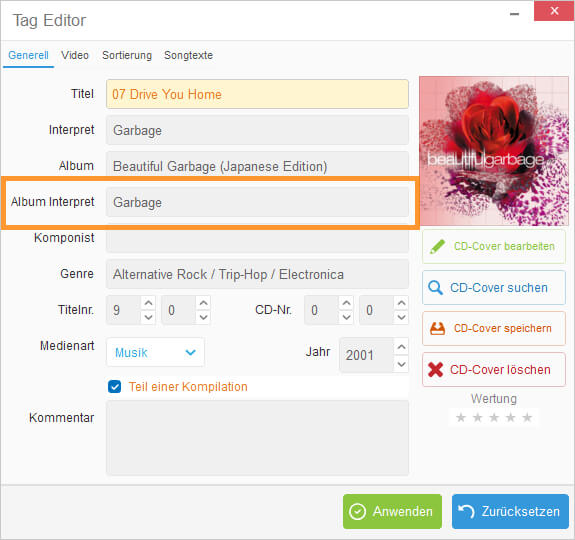
Task: Click the orange save-cover tray icon
Action: coord(437,328)
